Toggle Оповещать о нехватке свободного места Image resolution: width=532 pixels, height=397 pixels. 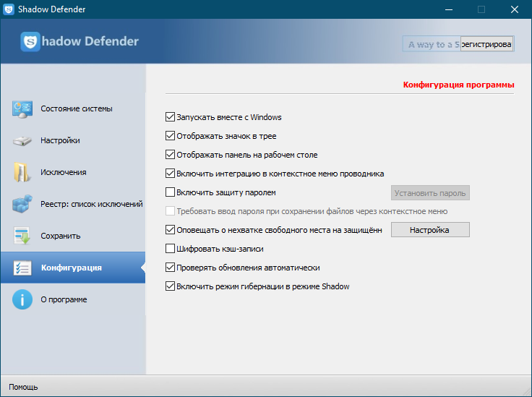[x=170, y=230]
